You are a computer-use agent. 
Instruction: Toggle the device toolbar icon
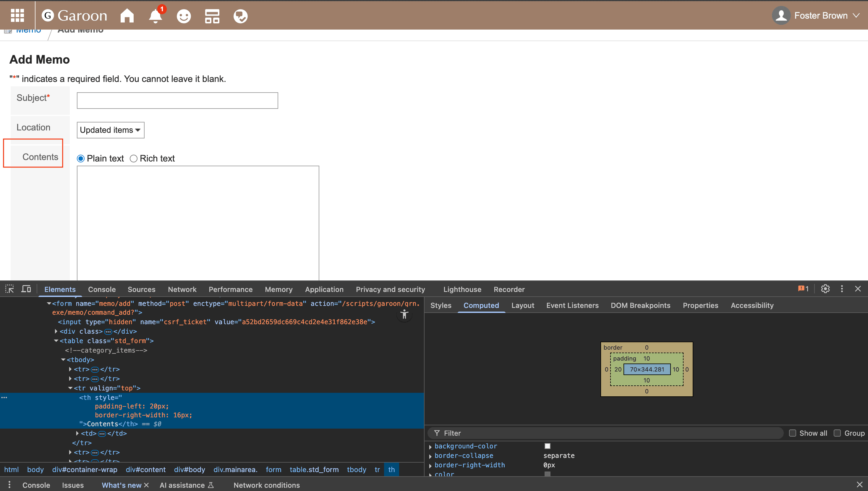[x=26, y=289]
